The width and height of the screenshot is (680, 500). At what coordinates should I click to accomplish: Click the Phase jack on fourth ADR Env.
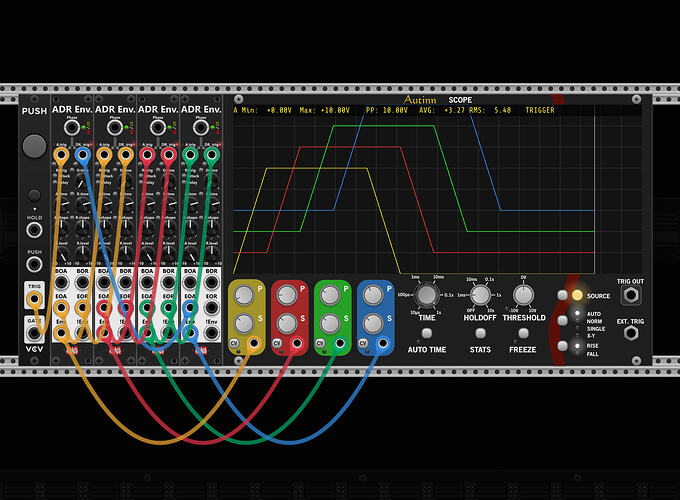200,128
